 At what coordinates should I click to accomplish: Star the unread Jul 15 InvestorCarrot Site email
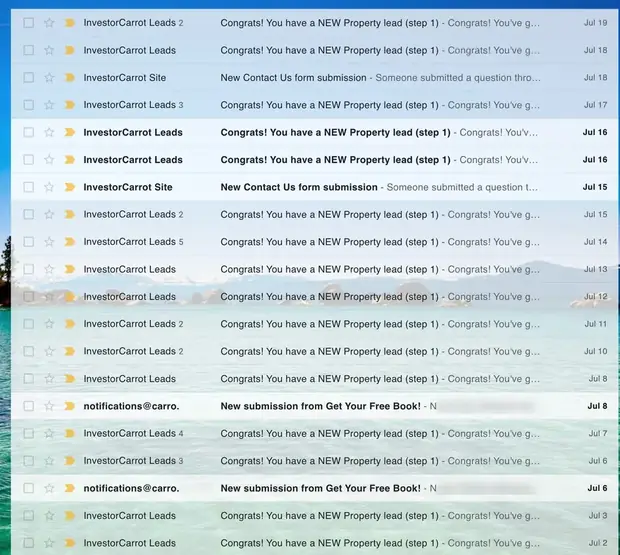[49, 187]
